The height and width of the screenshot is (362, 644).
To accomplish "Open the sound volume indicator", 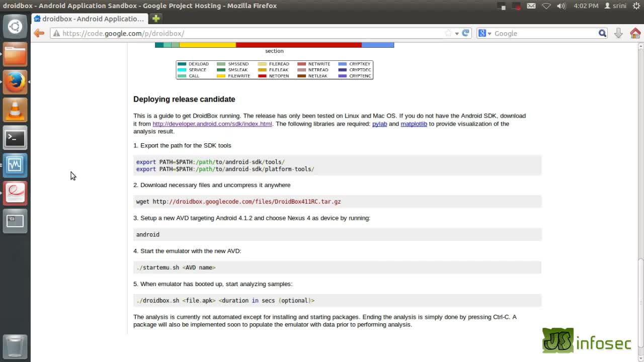I will point(561,6).
